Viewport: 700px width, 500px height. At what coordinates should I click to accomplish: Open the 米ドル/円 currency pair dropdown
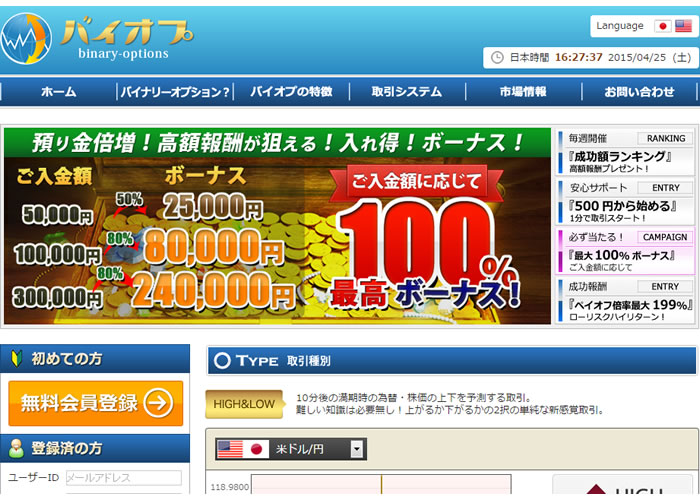pyautogui.click(x=357, y=450)
